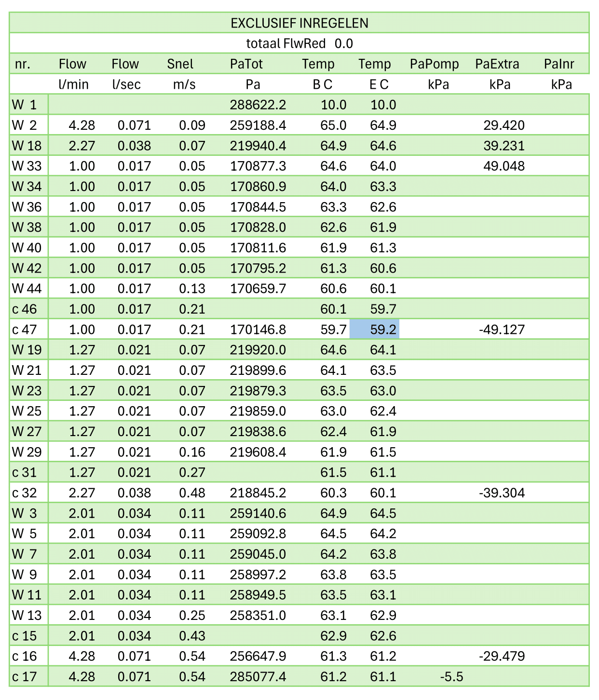
Task: Click PaExtra value 39.231 in row W 18
Action: (504, 146)
